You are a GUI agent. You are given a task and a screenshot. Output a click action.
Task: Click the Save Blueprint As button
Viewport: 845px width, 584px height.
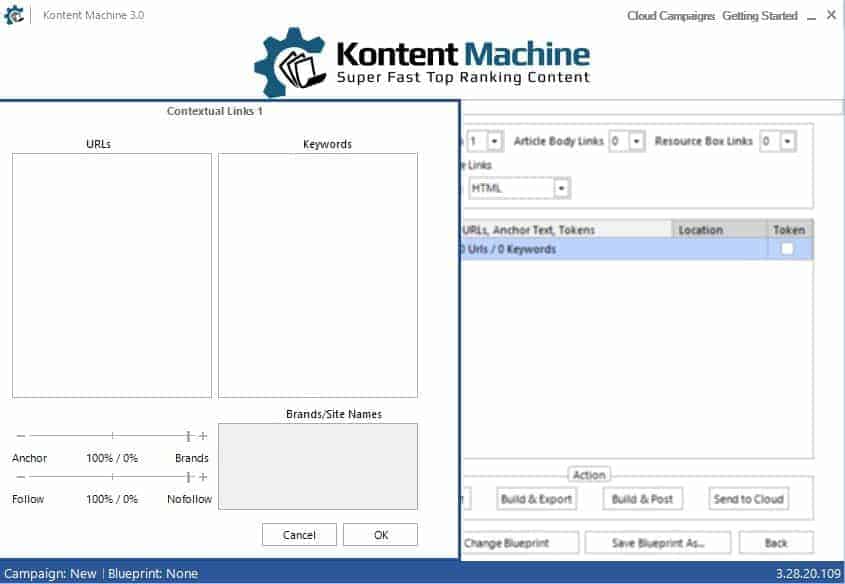click(x=658, y=543)
